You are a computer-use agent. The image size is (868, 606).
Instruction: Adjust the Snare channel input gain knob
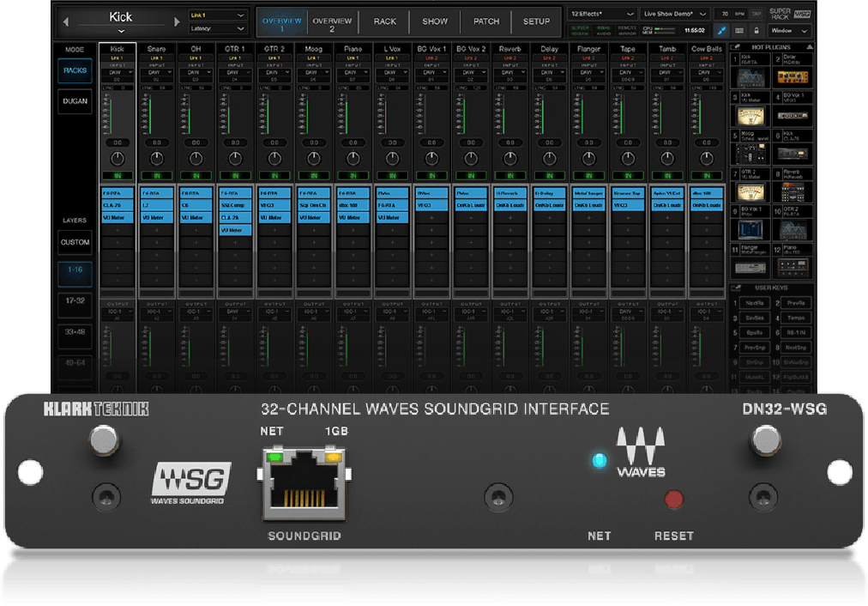(x=157, y=159)
